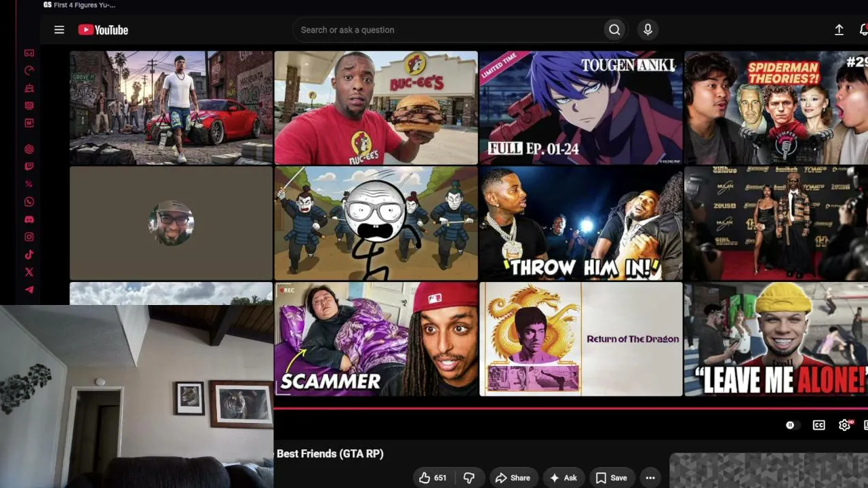Screen dimensions: 868x488
Task: Open the 'Scammer' video thumbnail
Action: coord(376,339)
